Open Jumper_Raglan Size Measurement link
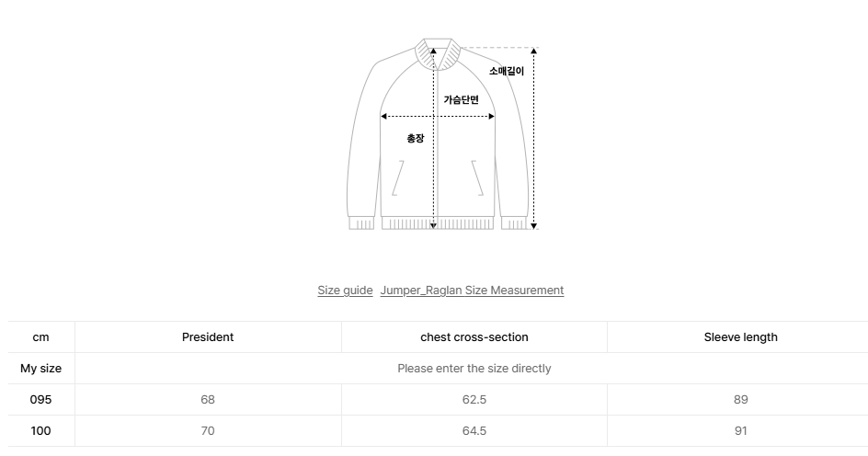This screenshot has width=868, height=456. (472, 291)
